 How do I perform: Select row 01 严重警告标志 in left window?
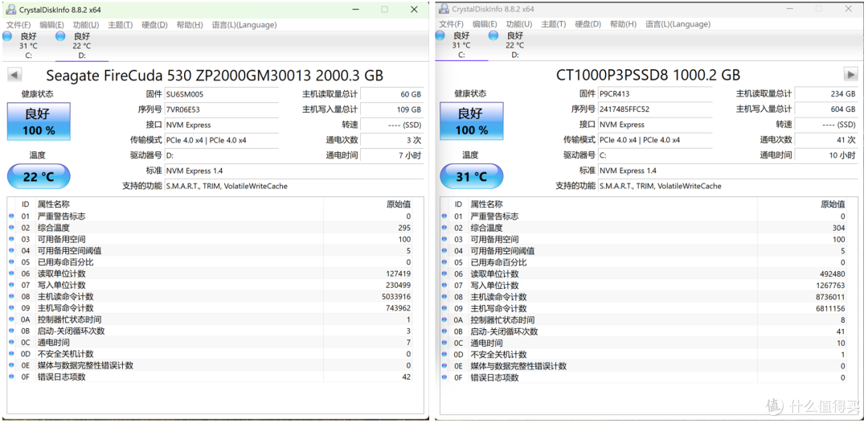[211, 216]
